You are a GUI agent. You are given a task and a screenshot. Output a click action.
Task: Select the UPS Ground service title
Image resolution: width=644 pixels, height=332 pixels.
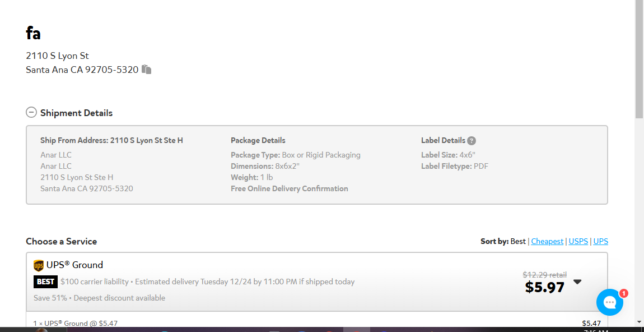[x=74, y=265]
